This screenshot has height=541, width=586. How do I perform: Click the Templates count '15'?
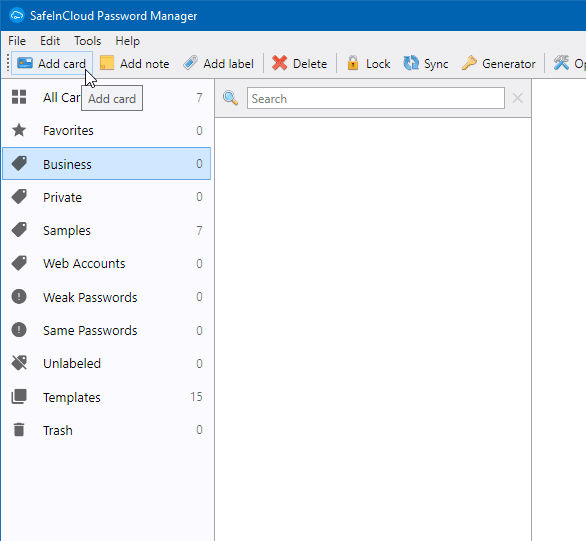tap(196, 396)
